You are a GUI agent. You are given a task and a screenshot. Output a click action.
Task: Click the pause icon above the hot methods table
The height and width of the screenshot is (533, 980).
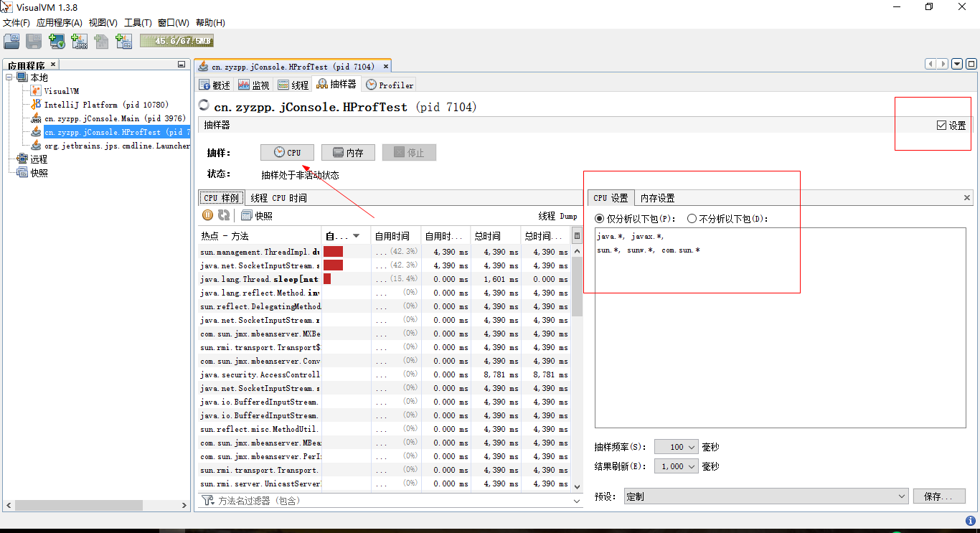(x=207, y=215)
